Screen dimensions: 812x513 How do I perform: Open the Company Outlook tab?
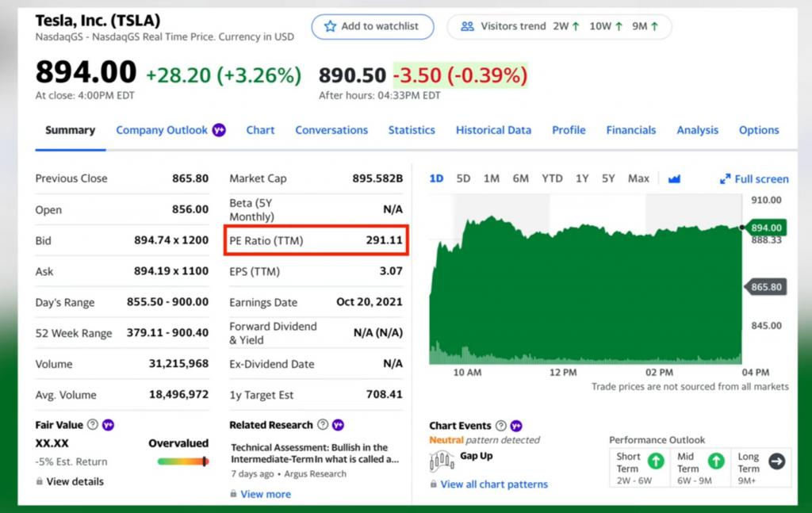point(162,130)
